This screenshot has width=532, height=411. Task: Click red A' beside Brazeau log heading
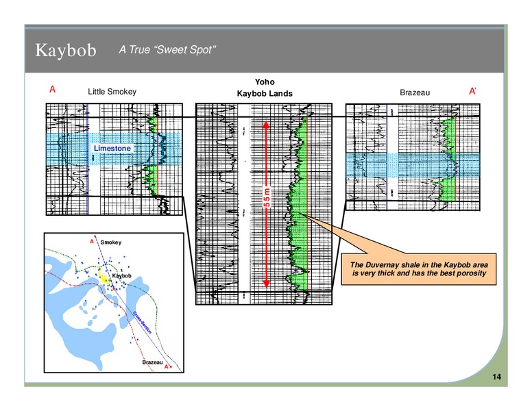point(472,91)
